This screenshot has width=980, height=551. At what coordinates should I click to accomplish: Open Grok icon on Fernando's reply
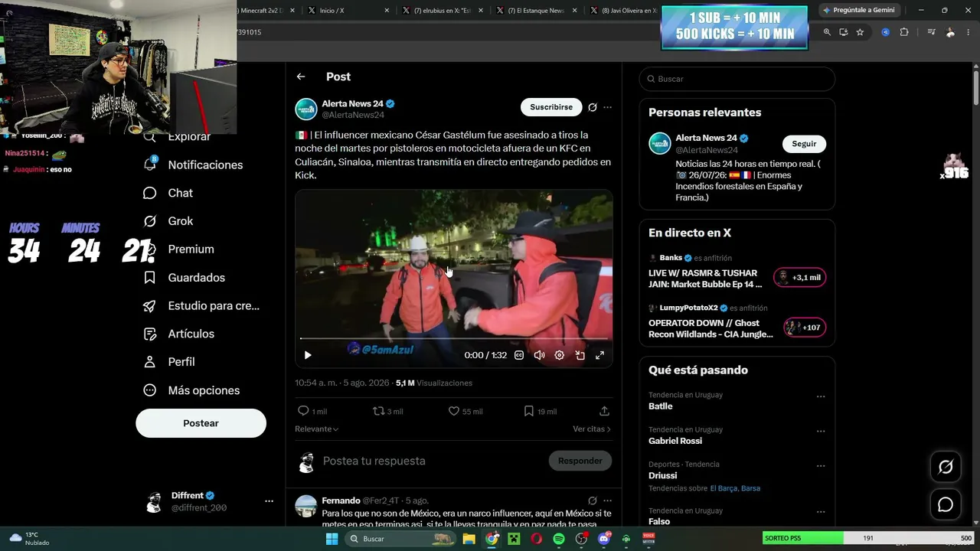[x=592, y=501]
